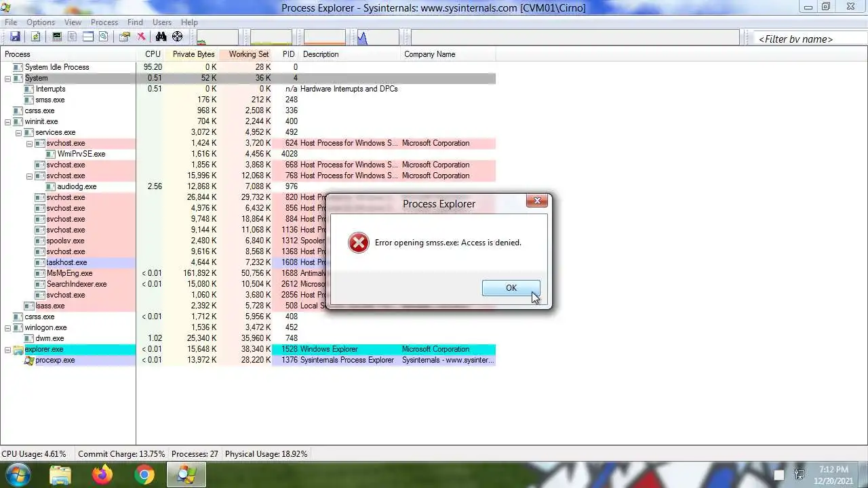Image resolution: width=868 pixels, height=488 pixels.
Task: Select the dwm.exe process row
Action: (248, 338)
